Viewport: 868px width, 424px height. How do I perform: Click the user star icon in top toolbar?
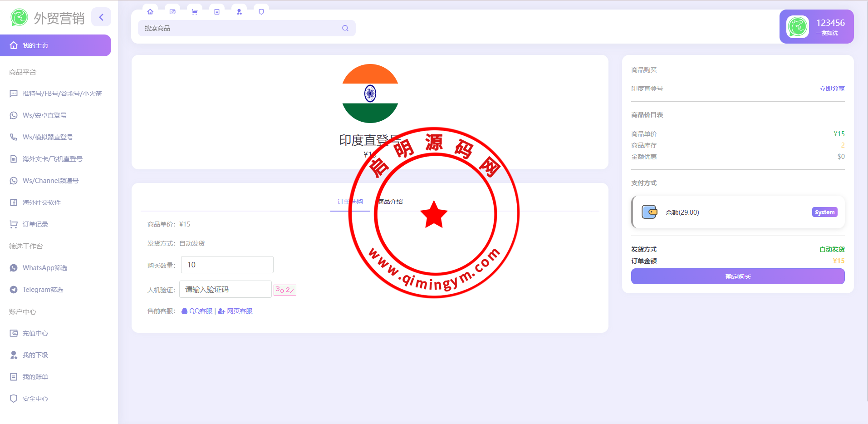239,12
